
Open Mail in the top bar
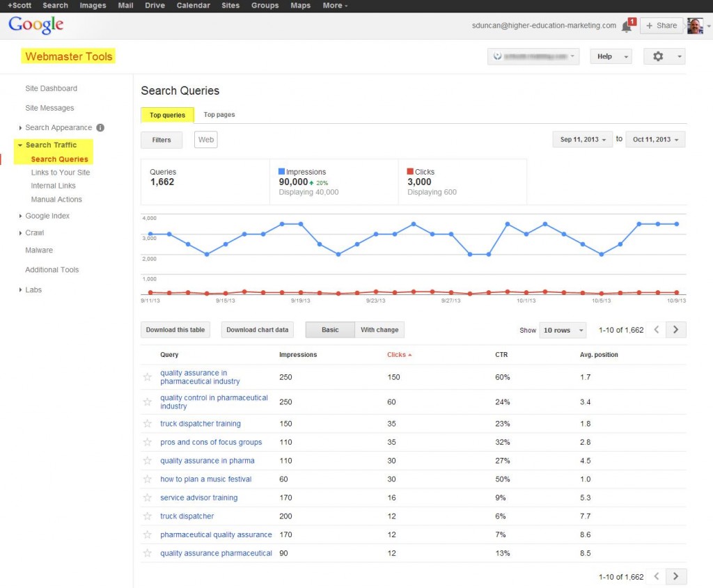pos(125,6)
